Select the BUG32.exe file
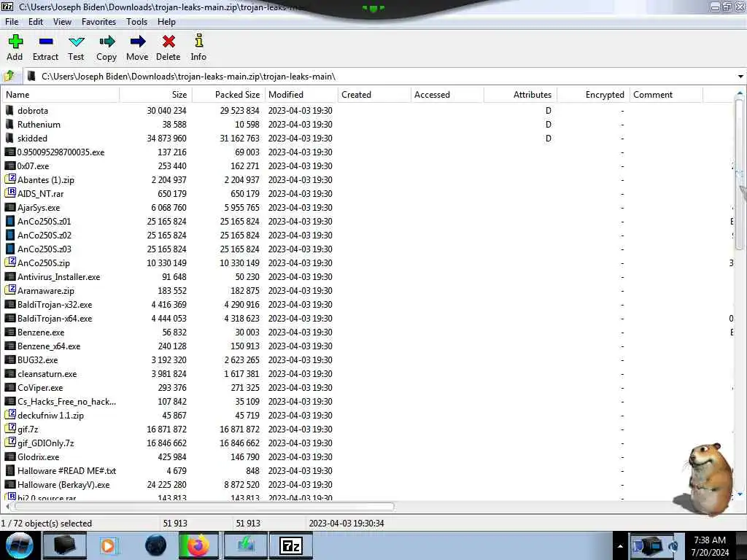Image resolution: width=747 pixels, height=560 pixels. (x=38, y=360)
